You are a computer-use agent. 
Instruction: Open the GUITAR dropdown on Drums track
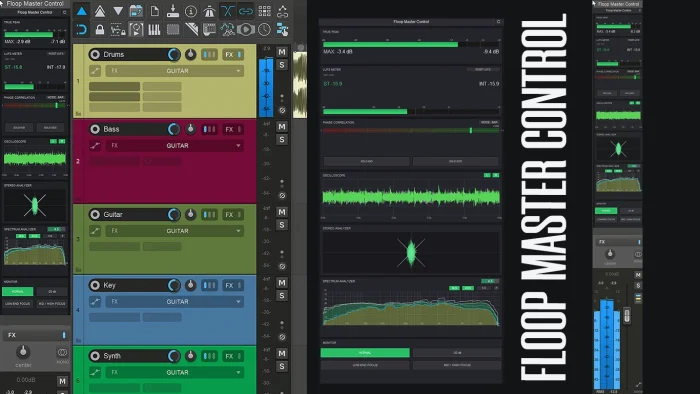(x=175, y=71)
